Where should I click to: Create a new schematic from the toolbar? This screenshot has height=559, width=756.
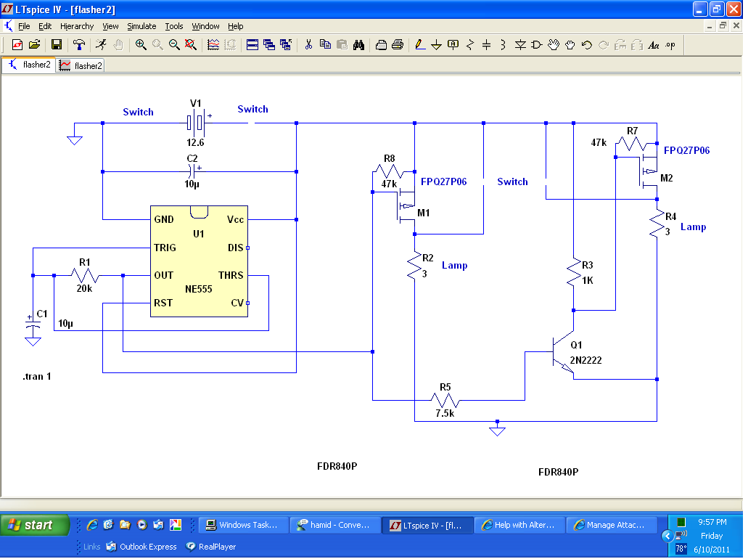(17, 45)
